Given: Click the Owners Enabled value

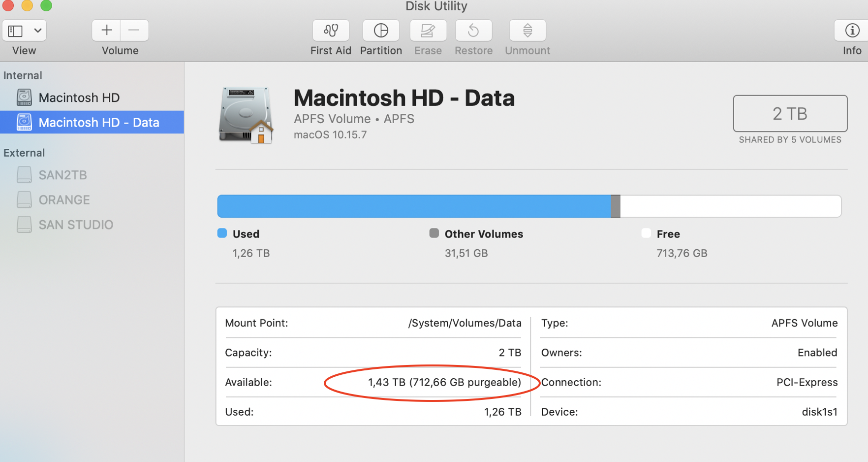Looking at the screenshot, I should [x=817, y=353].
